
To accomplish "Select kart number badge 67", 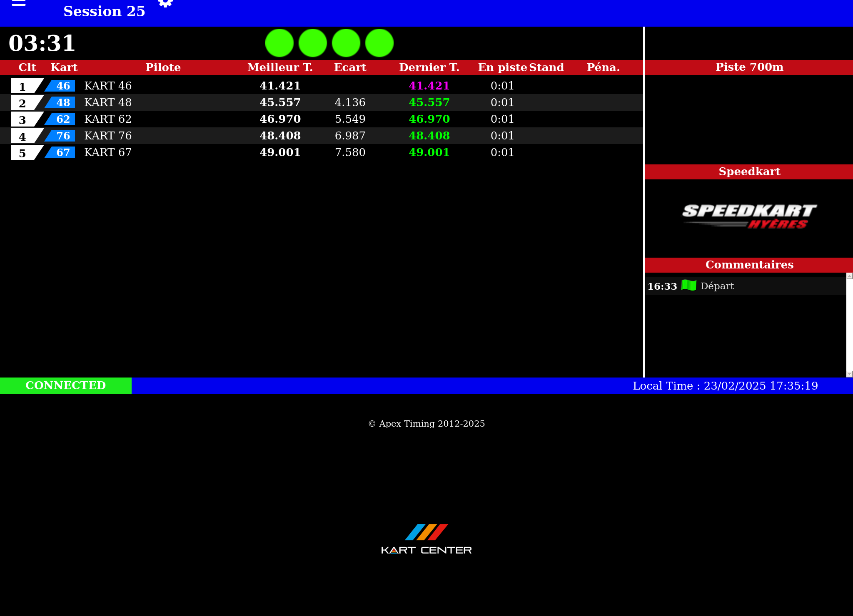I will 62,152.
